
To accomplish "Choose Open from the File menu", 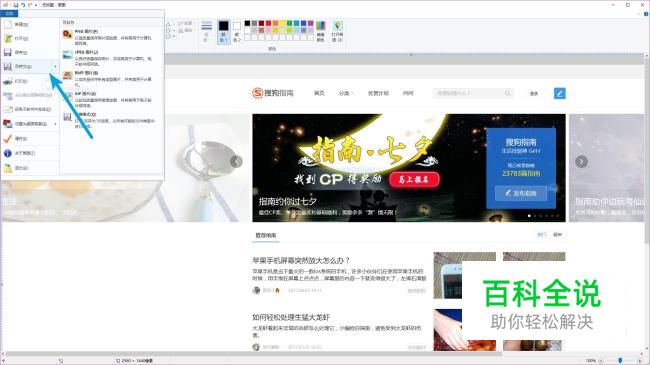I will (x=30, y=39).
